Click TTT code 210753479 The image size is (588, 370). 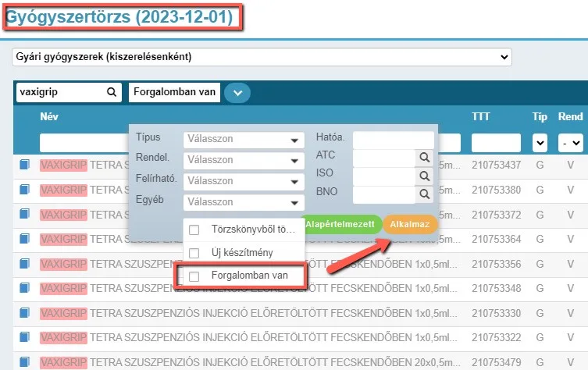(496, 362)
